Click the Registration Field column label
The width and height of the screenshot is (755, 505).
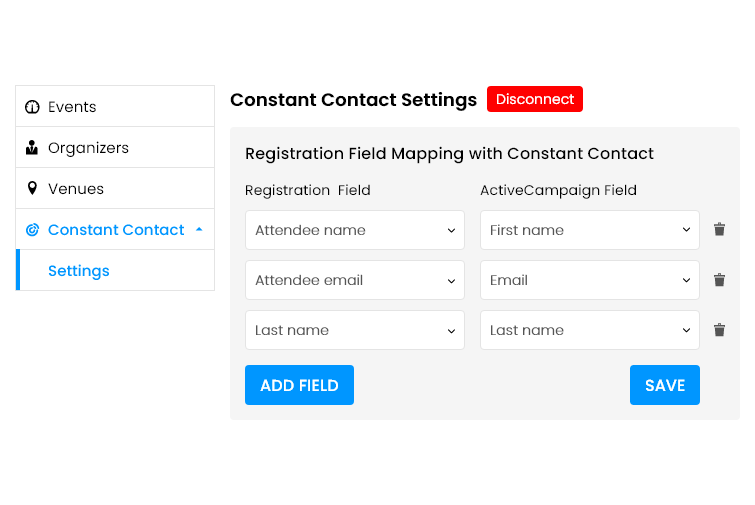click(x=308, y=190)
